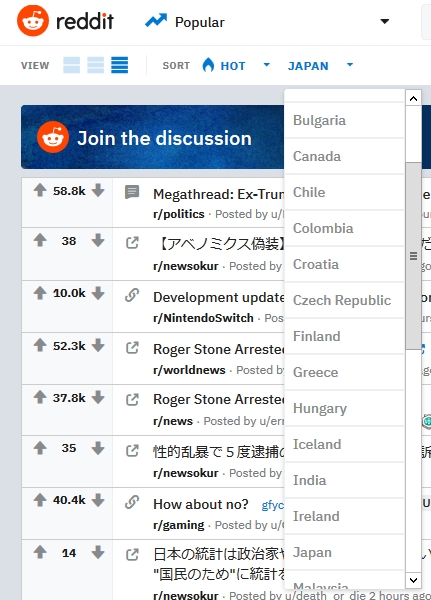Select Canada from country list

click(344, 156)
